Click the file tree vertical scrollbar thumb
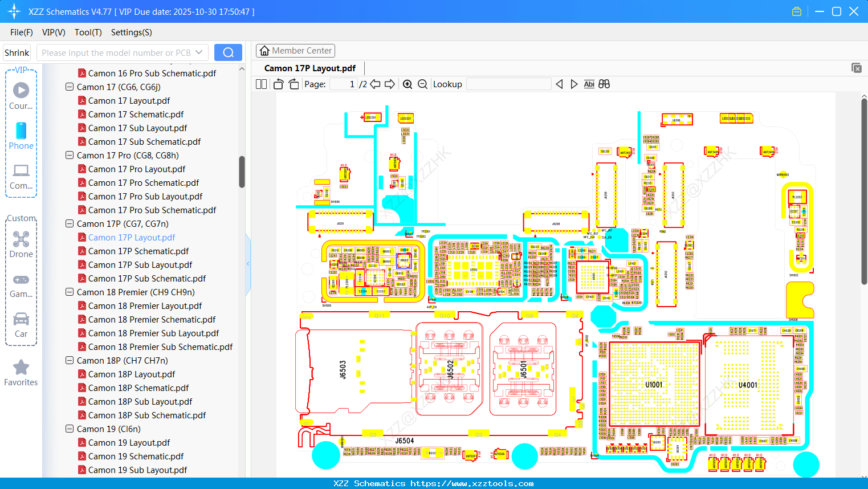868x489 pixels. pyautogui.click(x=242, y=172)
